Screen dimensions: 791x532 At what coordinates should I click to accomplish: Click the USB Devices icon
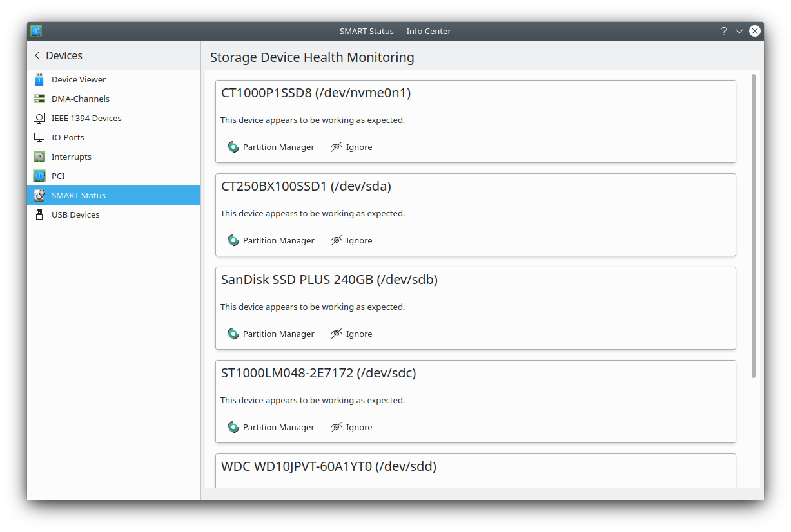tap(39, 214)
